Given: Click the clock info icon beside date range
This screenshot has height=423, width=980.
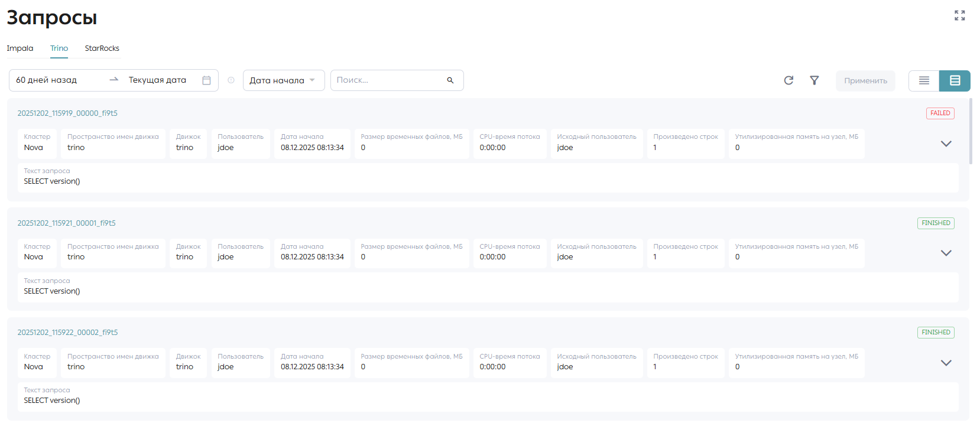Looking at the screenshot, I should [x=231, y=80].
